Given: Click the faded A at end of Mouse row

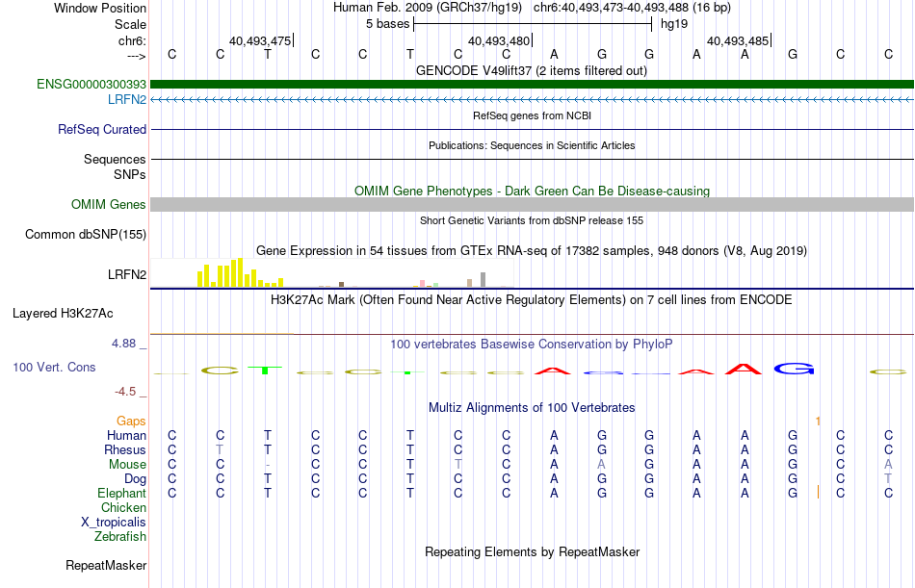Looking at the screenshot, I should click(x=888, y=464).
